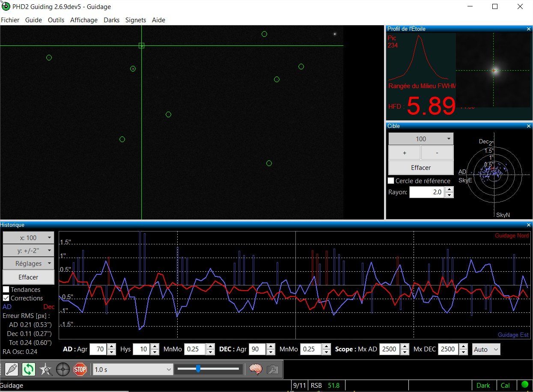Click the Dark status bar indicator
This screenshot has width=533, height=392.
click(x=483, y=385)
